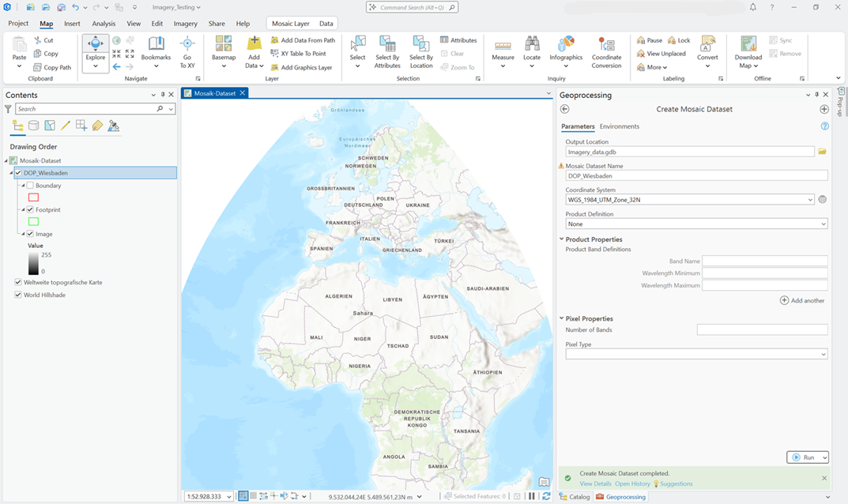Click the View Details link
848x504 pixels.
point(595,484)
